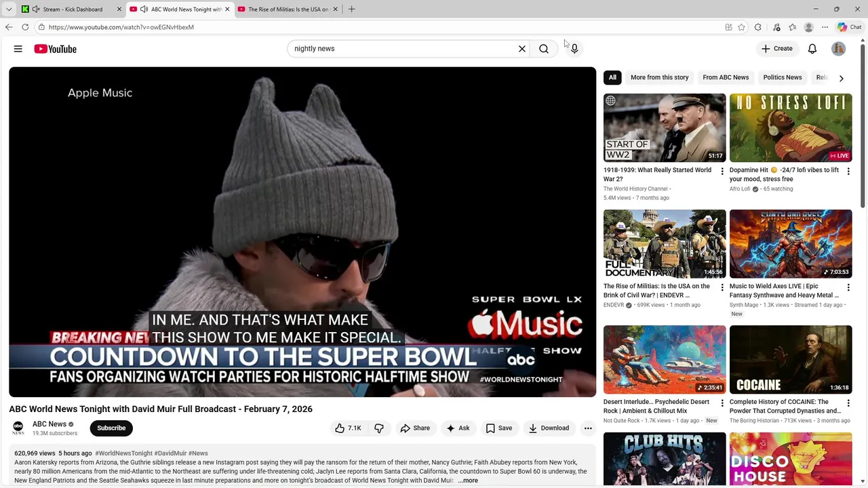This screenshot has width=868, height=488.
Task: Open a new browser tab
Action: click(x=351, y=9)
